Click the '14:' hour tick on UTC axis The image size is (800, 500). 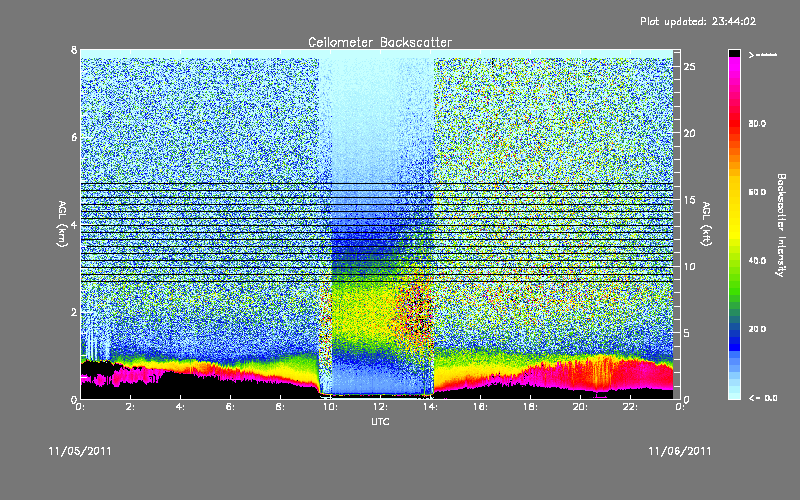tap(430, 407)
